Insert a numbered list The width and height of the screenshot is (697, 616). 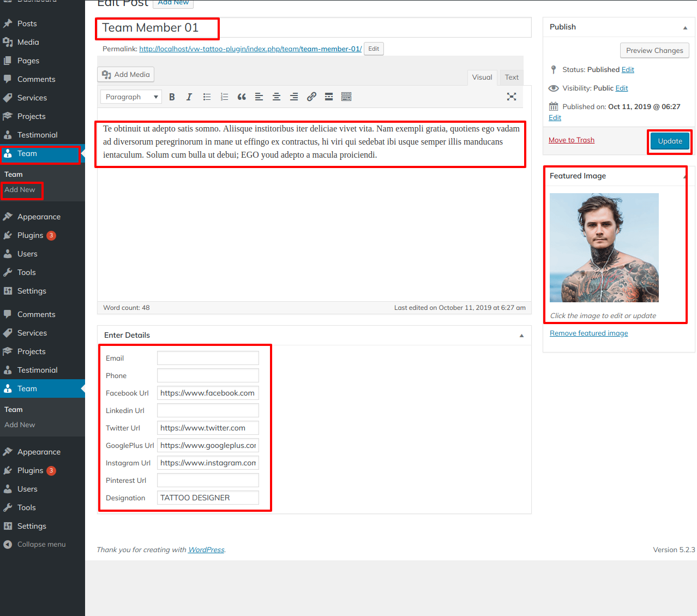pos(224,97)
